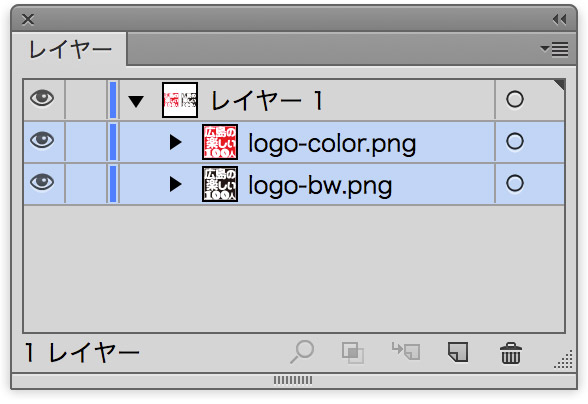Select the logo-bw.png name row
This screenshot has height=404, width=588.
[294, 184]
